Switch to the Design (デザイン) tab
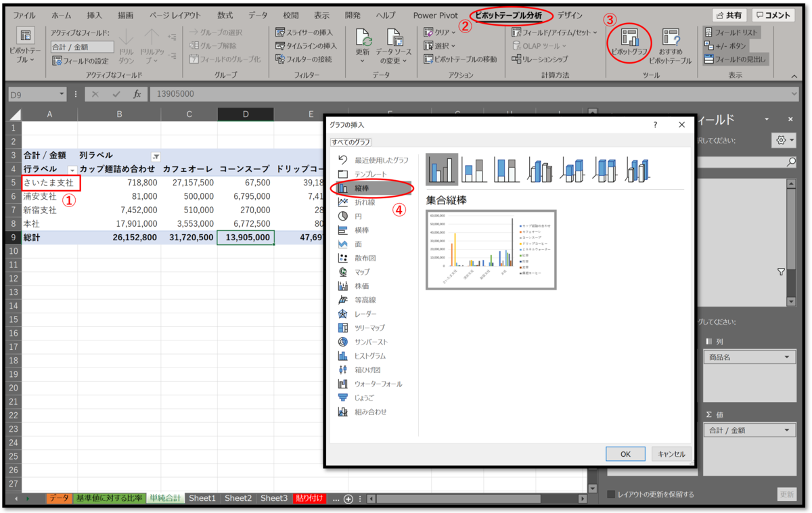 tap(570, 15)
